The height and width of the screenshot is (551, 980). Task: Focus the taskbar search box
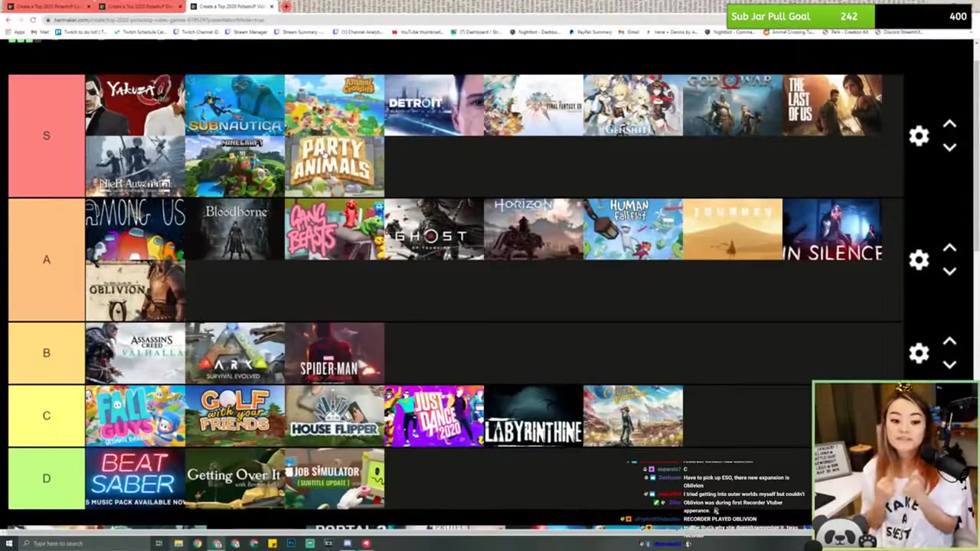(84, 543)
